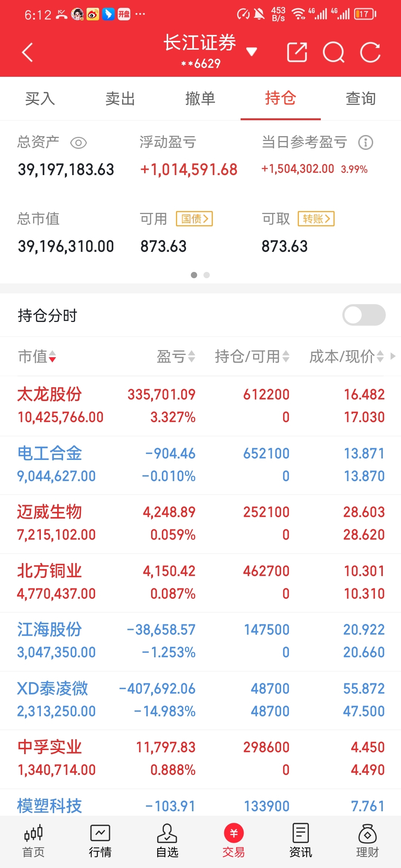Sort by 盈亏 column arrows
The width and height of the screenshot is (401, 868).
[x=176, y=356]
